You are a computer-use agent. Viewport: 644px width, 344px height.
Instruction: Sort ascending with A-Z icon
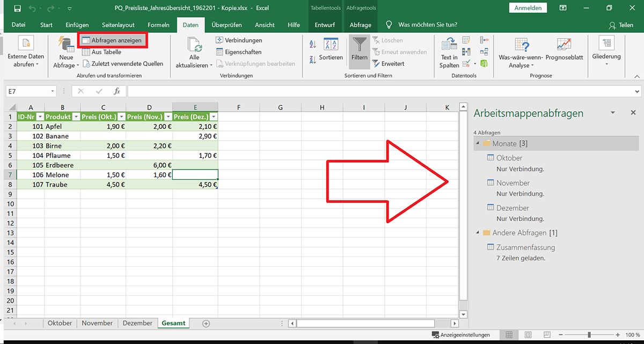tap(313, 46)
